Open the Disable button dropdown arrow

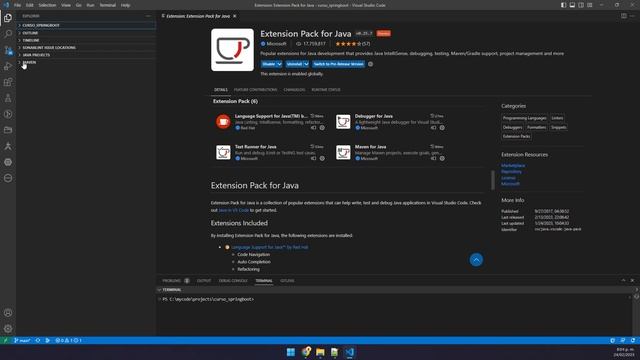coord(280,64)
